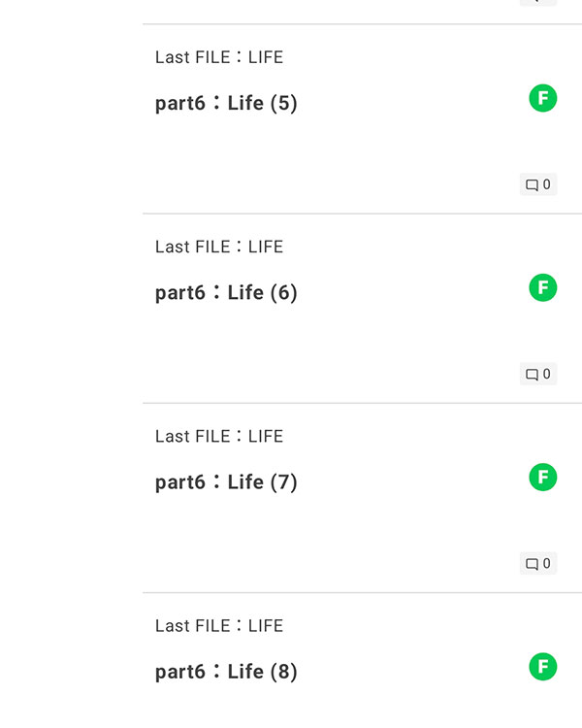582x728 pixels.
Task: Click the partially visible comment button at top
Action: 538,2
